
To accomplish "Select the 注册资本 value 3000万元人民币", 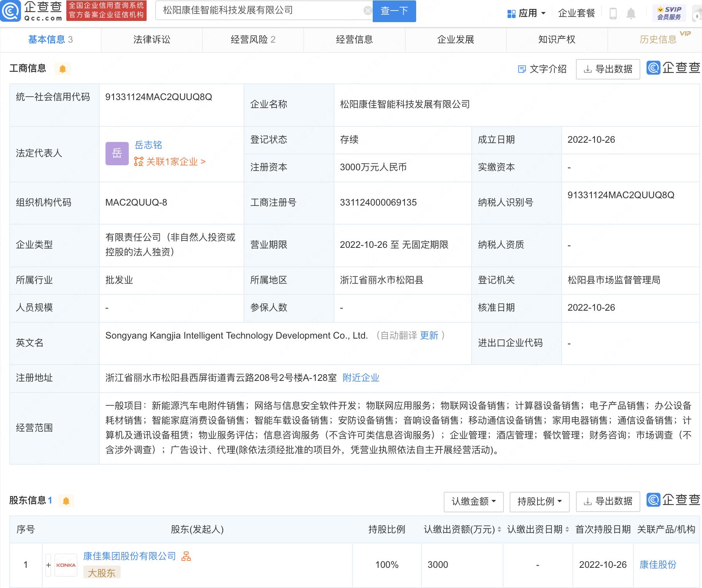I will tap(373, 167).
